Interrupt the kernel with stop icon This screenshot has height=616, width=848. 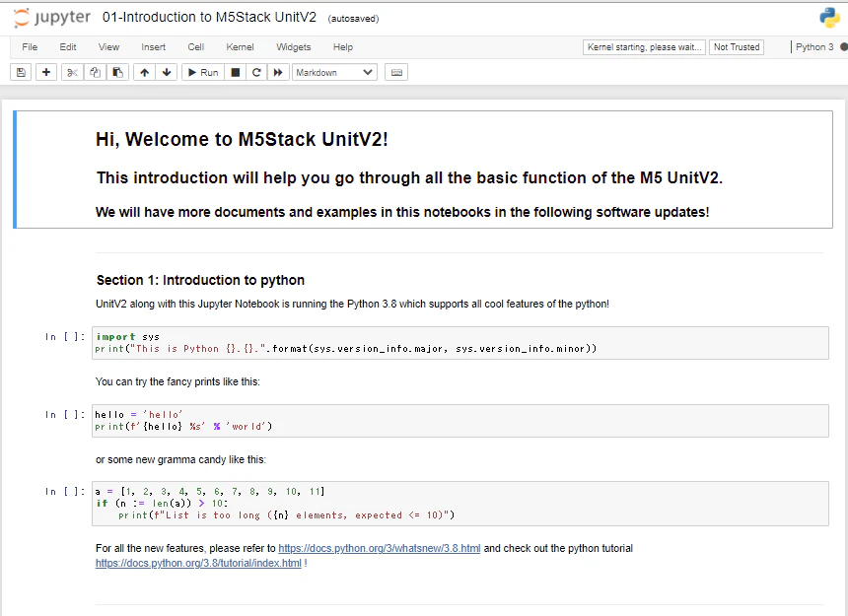click(236, 72)
